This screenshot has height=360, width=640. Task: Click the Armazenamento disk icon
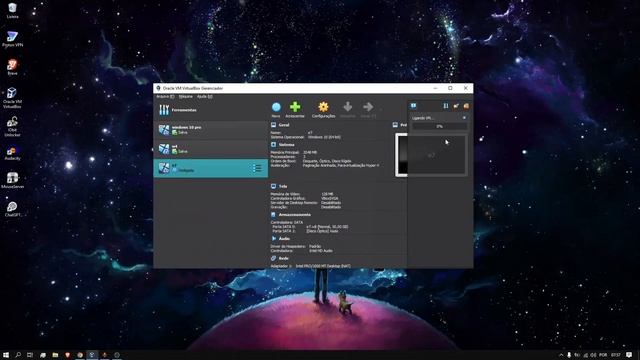pyautogui.click(x=273, y=215)
